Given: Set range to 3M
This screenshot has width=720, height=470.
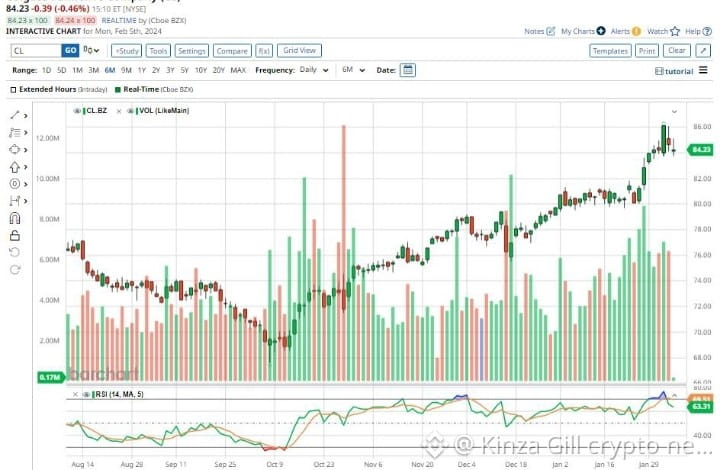Looking at the screenshot, I should coord(94,70).
